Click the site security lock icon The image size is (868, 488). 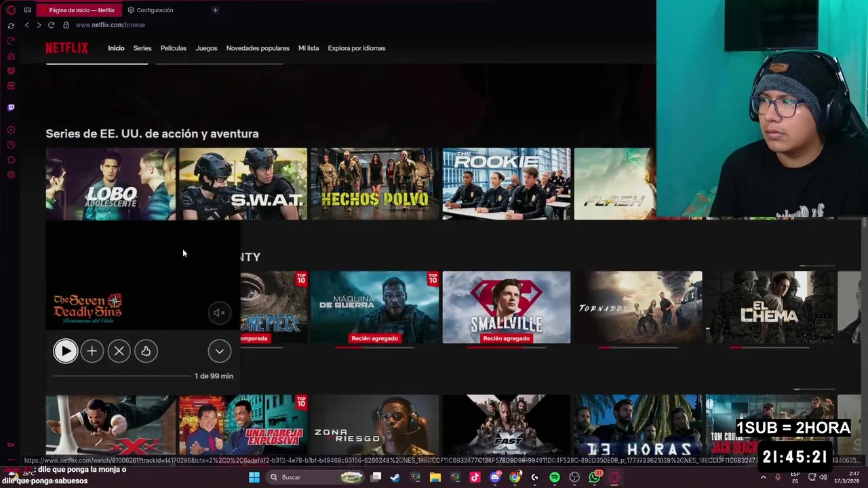[x=66, y=25]
